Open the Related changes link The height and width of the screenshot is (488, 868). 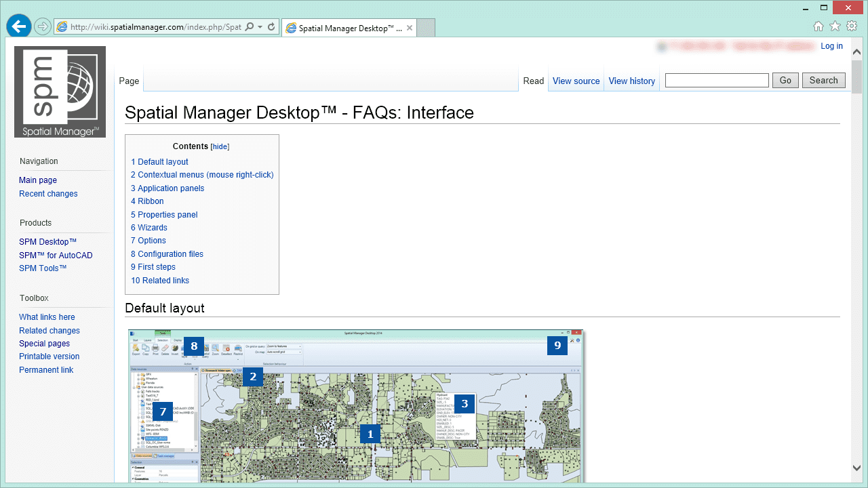pos(50,331)
